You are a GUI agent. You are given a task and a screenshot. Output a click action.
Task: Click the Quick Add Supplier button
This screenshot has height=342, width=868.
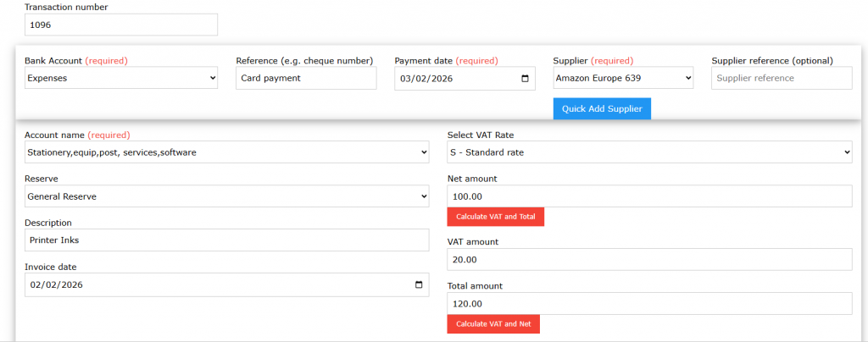point(602,109)
